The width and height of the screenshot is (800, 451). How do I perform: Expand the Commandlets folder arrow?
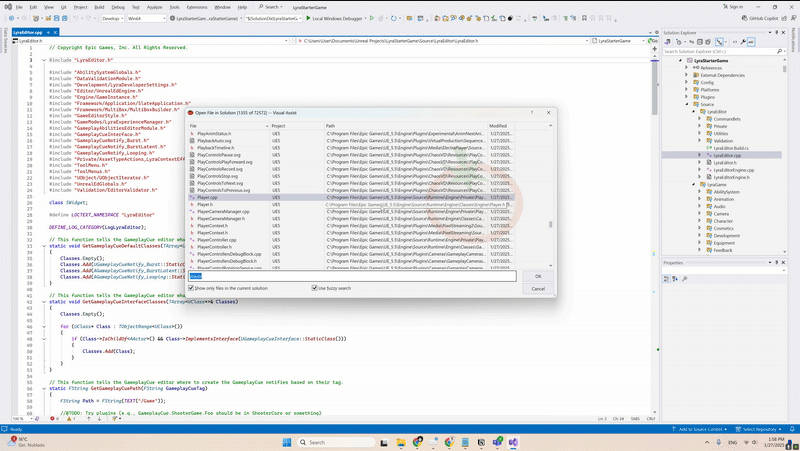pyautogui.click(x=699, y=119)
